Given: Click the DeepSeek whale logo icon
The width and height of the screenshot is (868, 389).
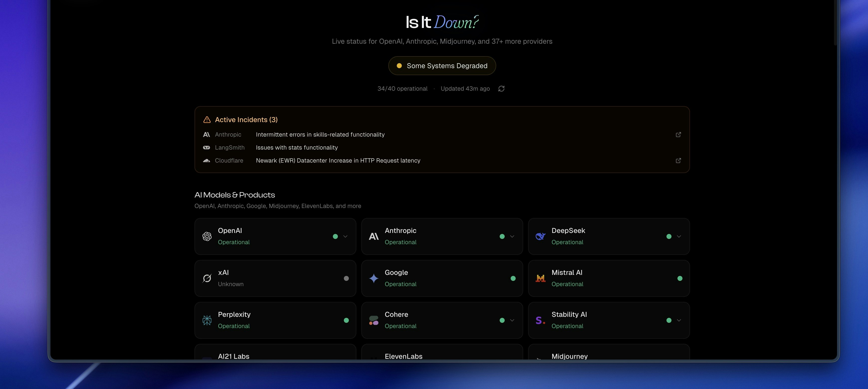Looking at the screenshot, I should [540, 236].
